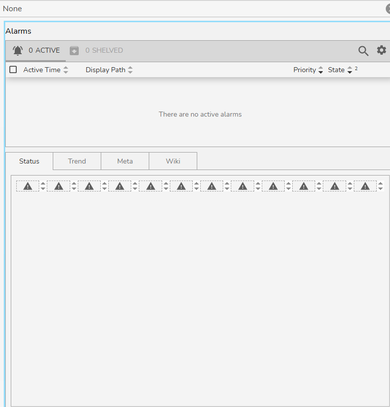
Task: Toggle the select-all alarms checkbox
Action: tap(13, 69)
